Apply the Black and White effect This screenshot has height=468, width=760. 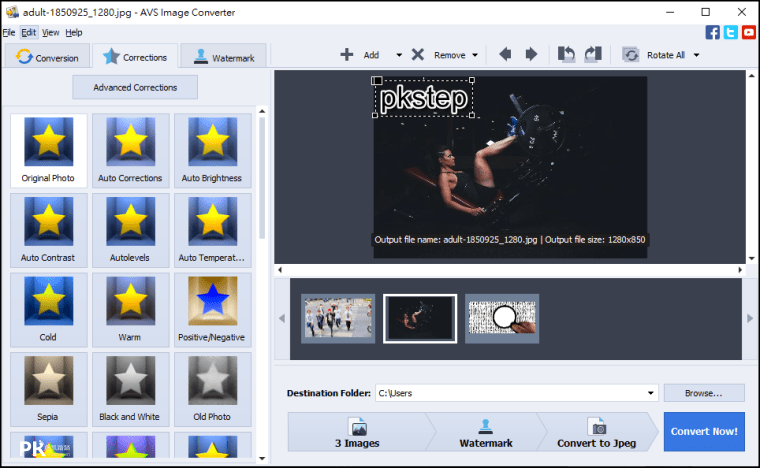[130, 389]
